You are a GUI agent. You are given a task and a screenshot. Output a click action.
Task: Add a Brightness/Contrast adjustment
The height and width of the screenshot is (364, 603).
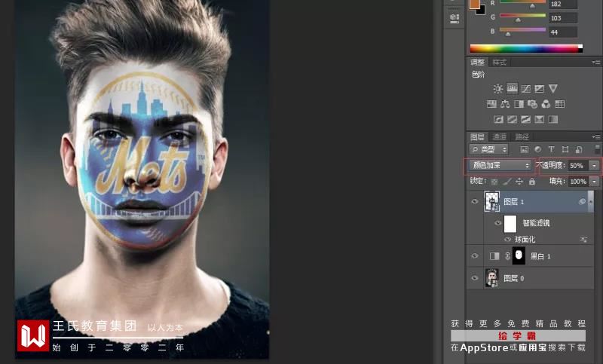(498, 89)
